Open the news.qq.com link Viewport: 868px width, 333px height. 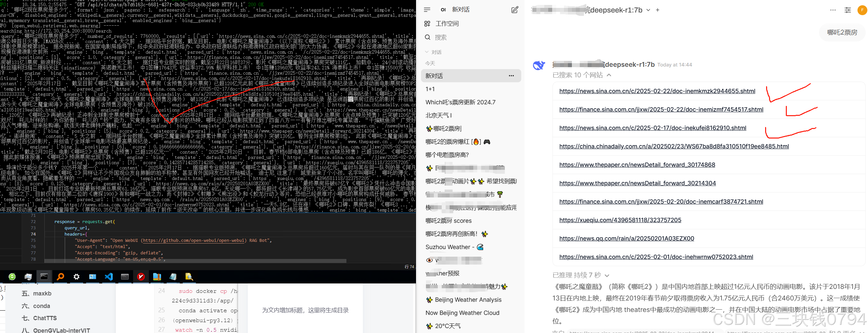pyautogui.click(x=626, y=239)
